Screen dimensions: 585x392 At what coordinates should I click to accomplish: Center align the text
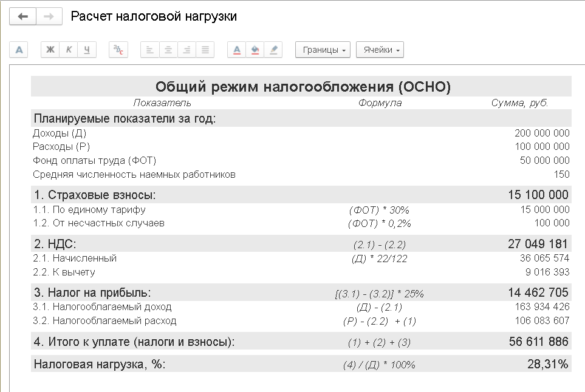pos(168,50)
